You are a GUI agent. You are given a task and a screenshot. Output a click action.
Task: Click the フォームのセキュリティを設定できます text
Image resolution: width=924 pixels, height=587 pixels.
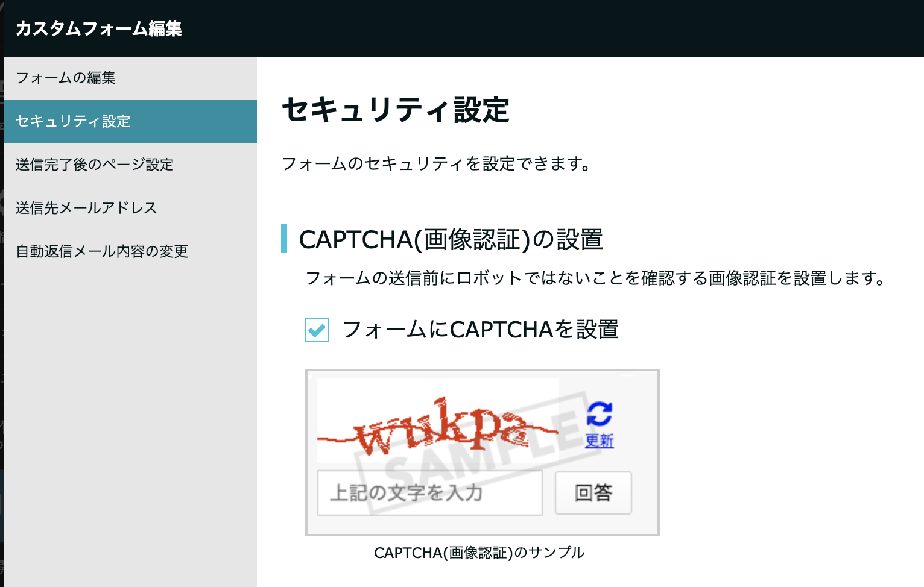436,163
